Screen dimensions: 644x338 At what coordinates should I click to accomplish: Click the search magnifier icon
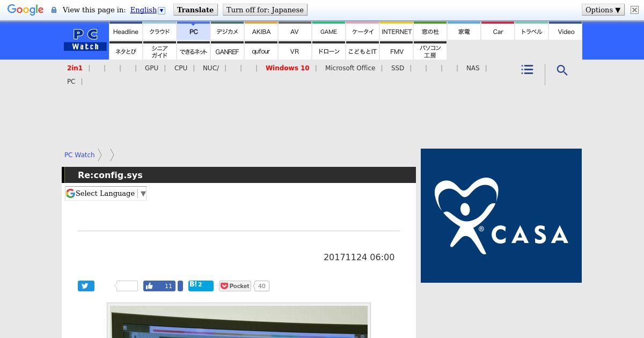[x=562, y=70]
